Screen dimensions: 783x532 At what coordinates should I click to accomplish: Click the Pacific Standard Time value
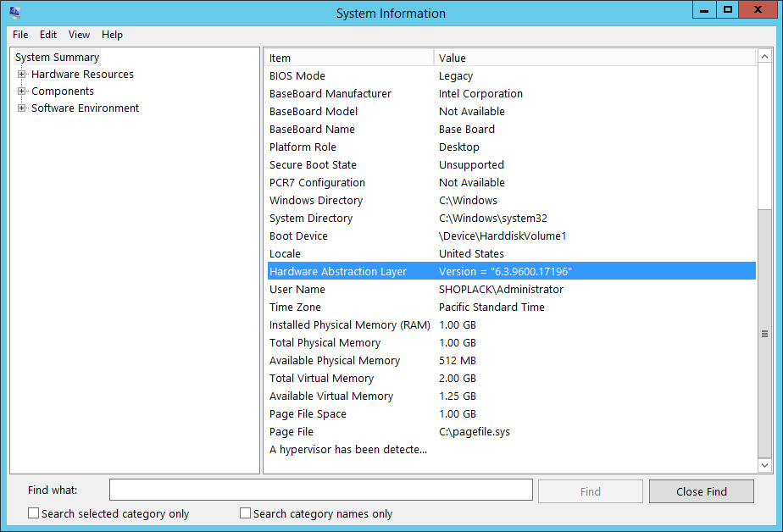pyautogui.click(x=491, y=308)
